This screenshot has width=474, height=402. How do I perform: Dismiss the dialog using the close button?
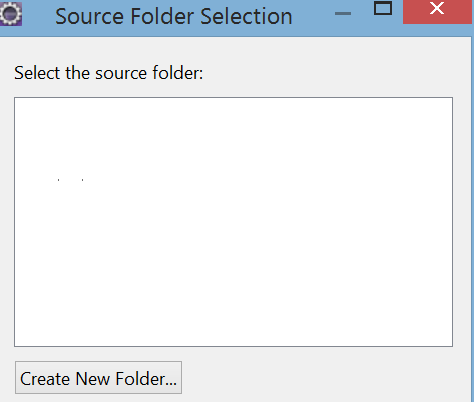coord(437,12)
